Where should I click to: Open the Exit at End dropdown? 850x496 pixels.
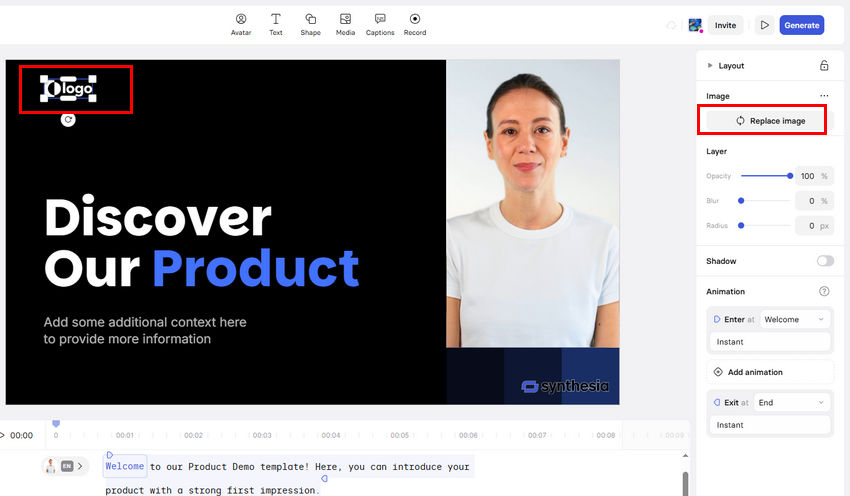(792, 402)
